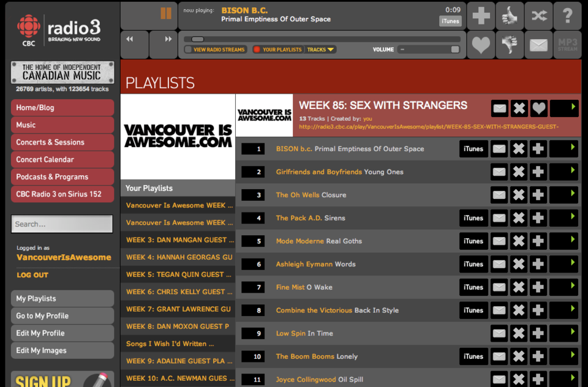Select WEEK 3: DAN MANGAN GUEST playlist
Image resolution: width=588 pixels, height=387 pixels.
(178, 240)
